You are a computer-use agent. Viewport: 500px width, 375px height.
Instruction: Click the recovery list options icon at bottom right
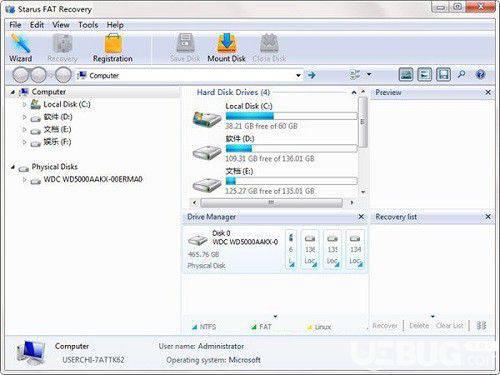click(481, 325)
